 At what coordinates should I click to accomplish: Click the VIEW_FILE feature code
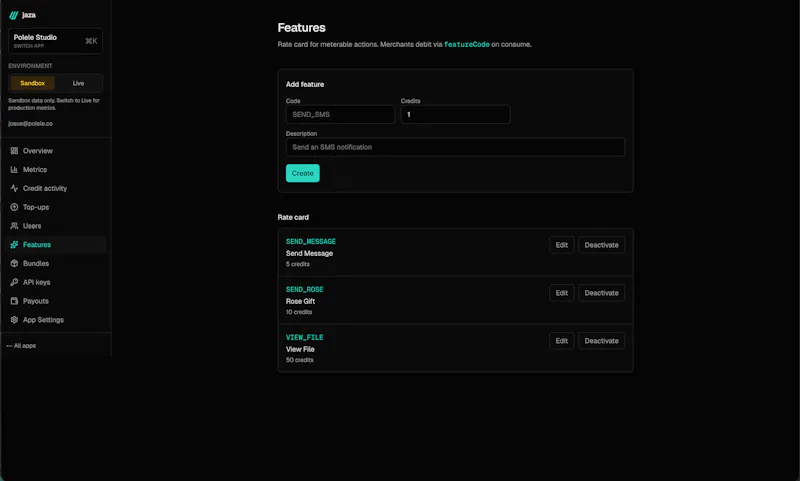[305, 337]
